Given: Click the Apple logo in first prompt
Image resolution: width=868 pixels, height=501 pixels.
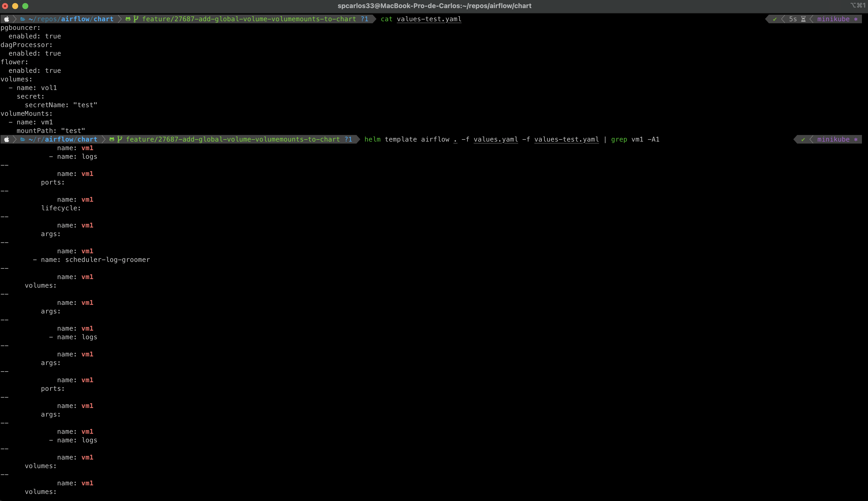Looking at the screenshot, I should pyautogui.click(x=7, y=19).
